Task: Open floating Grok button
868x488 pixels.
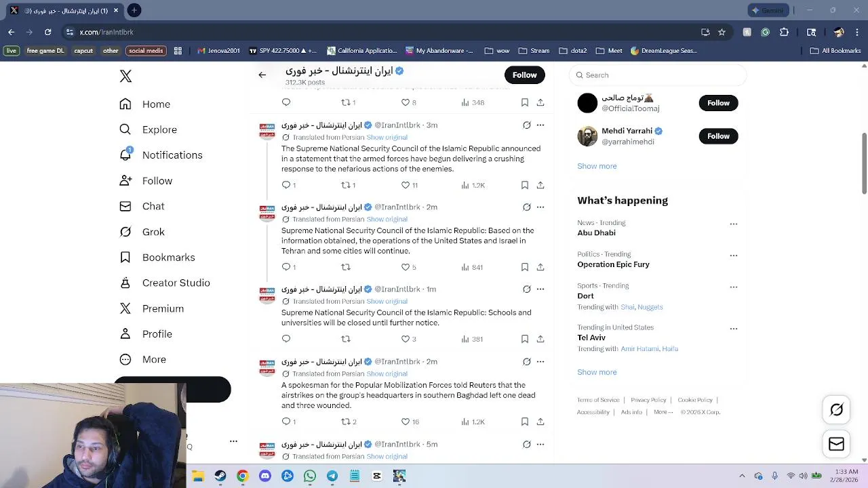Action: click(836, 409)
